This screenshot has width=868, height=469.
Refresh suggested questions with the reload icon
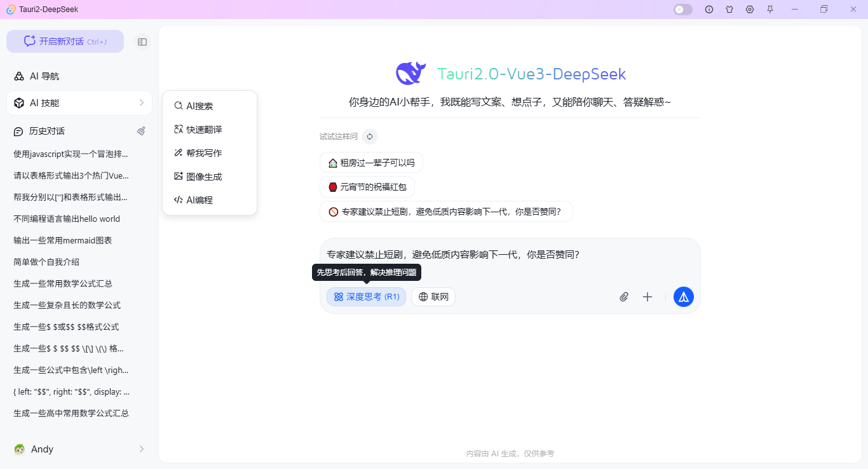(370, 137)
